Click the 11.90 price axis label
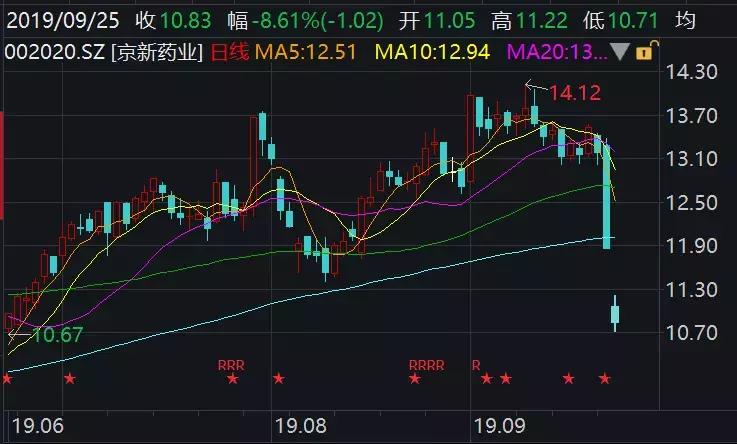737x444 pixels. (692, 246)
